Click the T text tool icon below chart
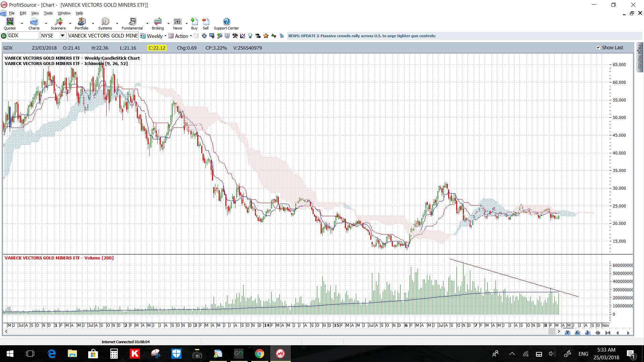The height and width of the screenshot is (362, 644). coord(567,333)
